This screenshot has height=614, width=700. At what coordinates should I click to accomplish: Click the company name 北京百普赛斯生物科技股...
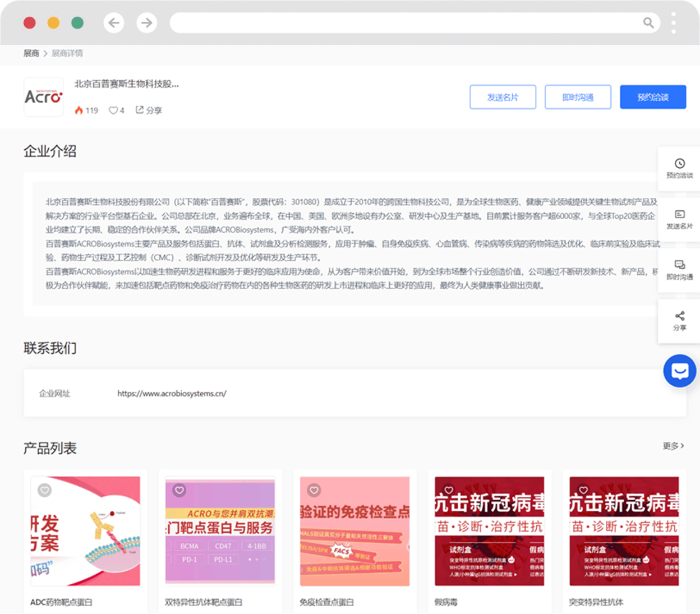pos(126,84)
